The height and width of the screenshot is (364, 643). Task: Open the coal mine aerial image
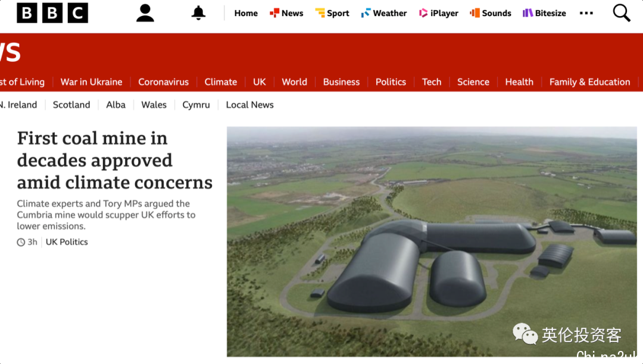(x=432, y=241)
